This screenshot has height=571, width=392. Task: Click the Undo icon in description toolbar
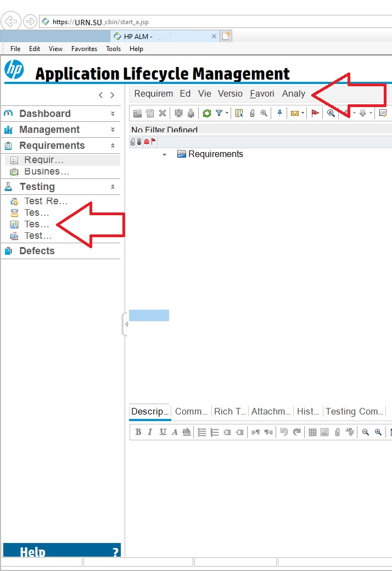tap(284, 432)
